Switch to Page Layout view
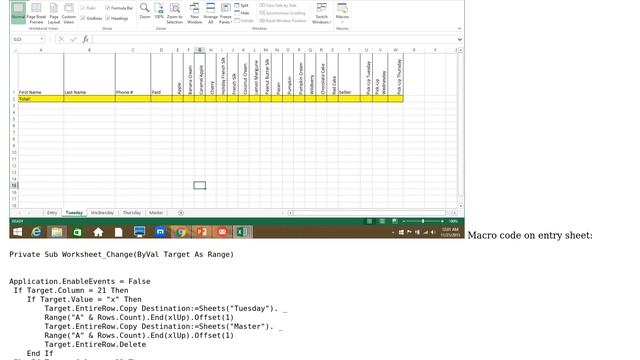The height and width of the screenshot is (360, 640). [x=54, y=13]
